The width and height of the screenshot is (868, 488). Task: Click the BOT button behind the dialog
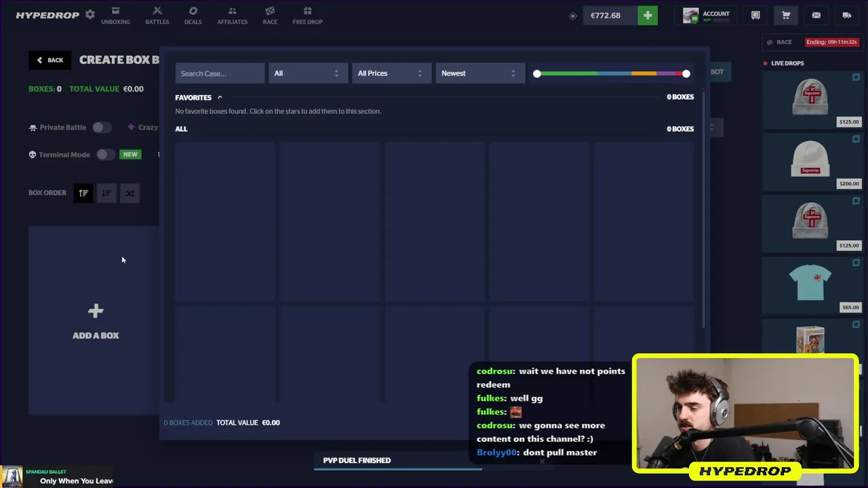point(717,72)
